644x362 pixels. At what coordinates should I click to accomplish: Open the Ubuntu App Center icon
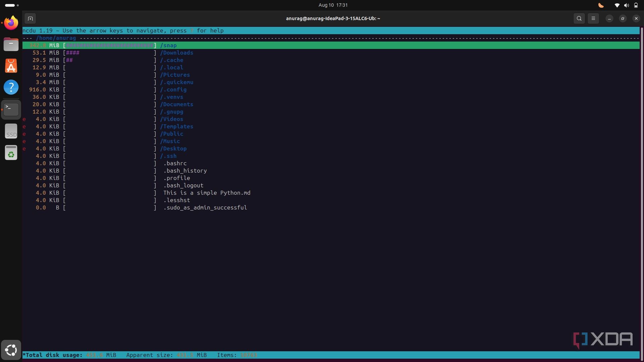[11, 66]
